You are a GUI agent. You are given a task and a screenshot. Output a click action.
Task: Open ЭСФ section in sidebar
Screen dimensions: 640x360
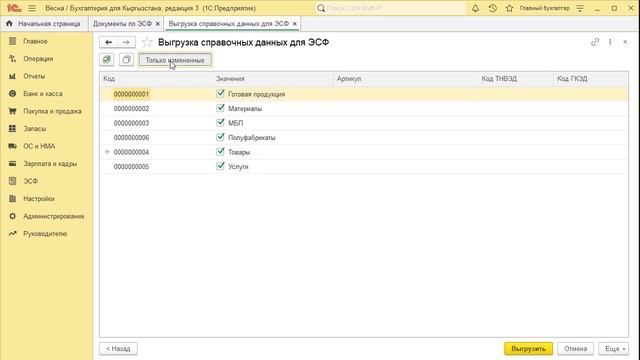pos(30,181)
